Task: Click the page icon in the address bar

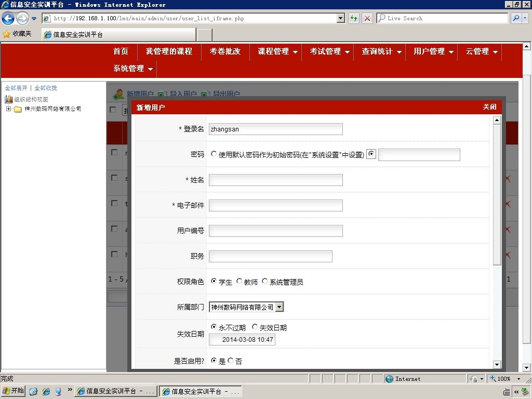Action: (47, 18)
